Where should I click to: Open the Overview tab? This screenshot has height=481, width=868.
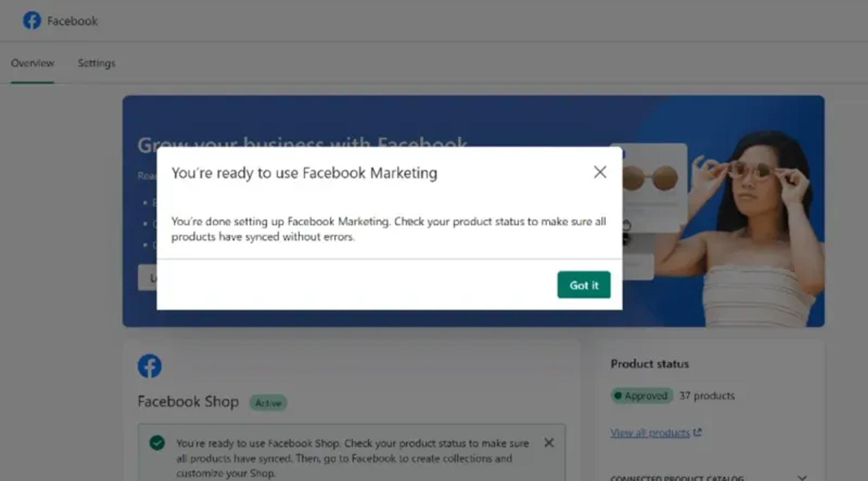tap(33, 63)
